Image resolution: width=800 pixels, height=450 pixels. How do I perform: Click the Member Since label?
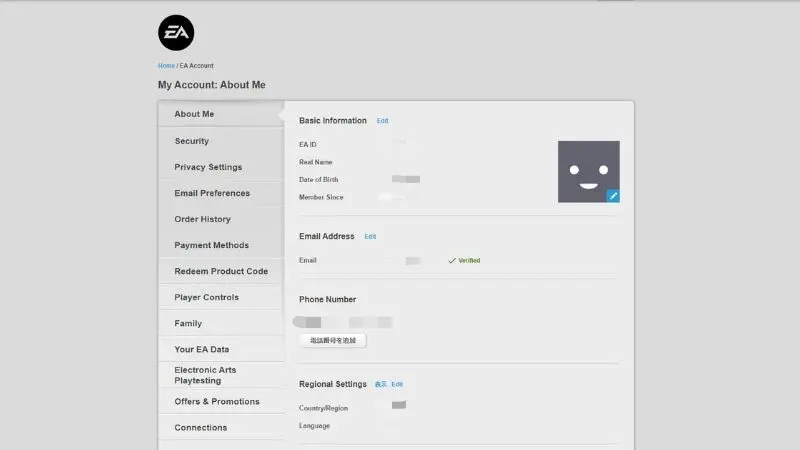(321, 197)
